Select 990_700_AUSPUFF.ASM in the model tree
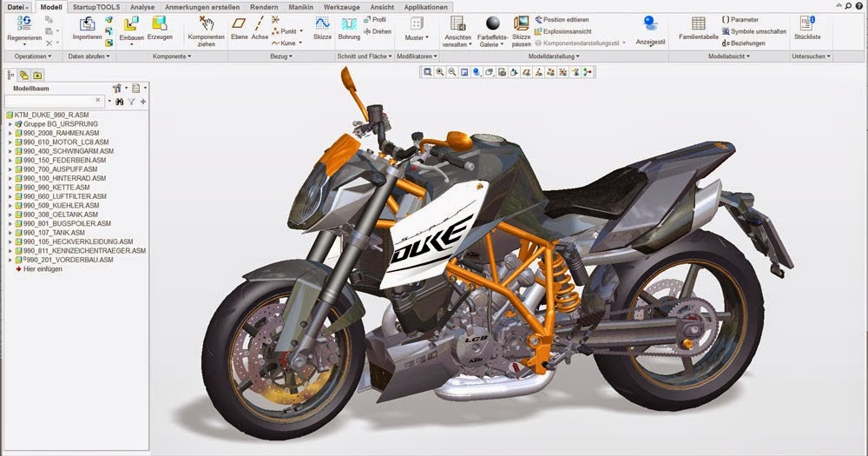 coord(60,169)
